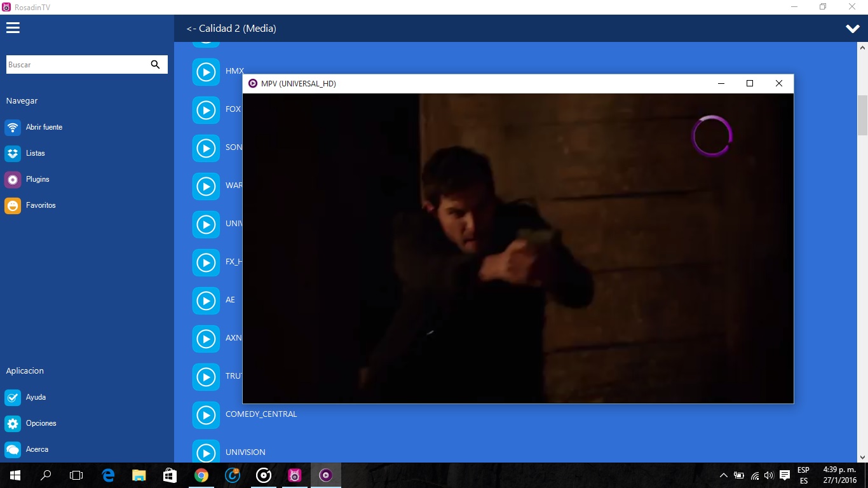Click the Abrir fuente wifi icon
The image size is (868, 488).
(13, 127)
